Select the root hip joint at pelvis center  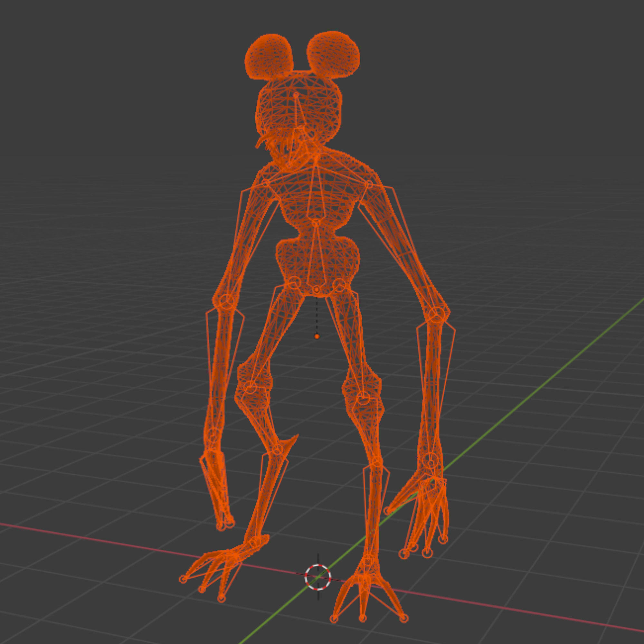[316, 289]
